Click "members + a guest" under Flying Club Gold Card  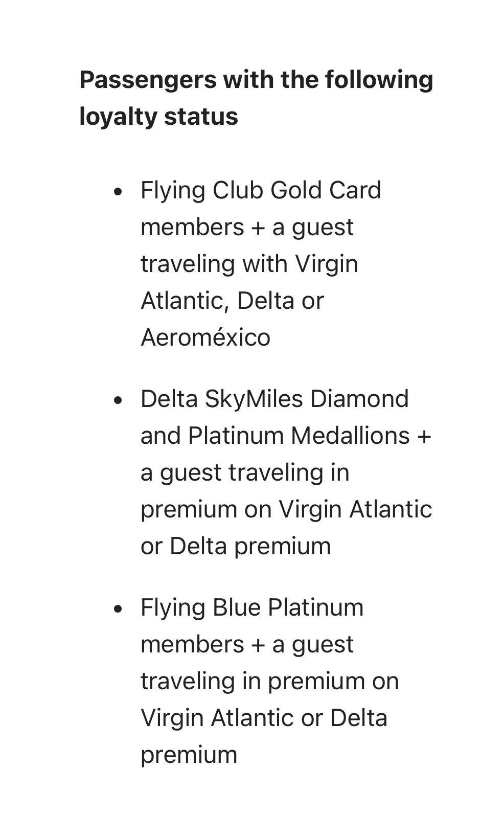(247, 227)
